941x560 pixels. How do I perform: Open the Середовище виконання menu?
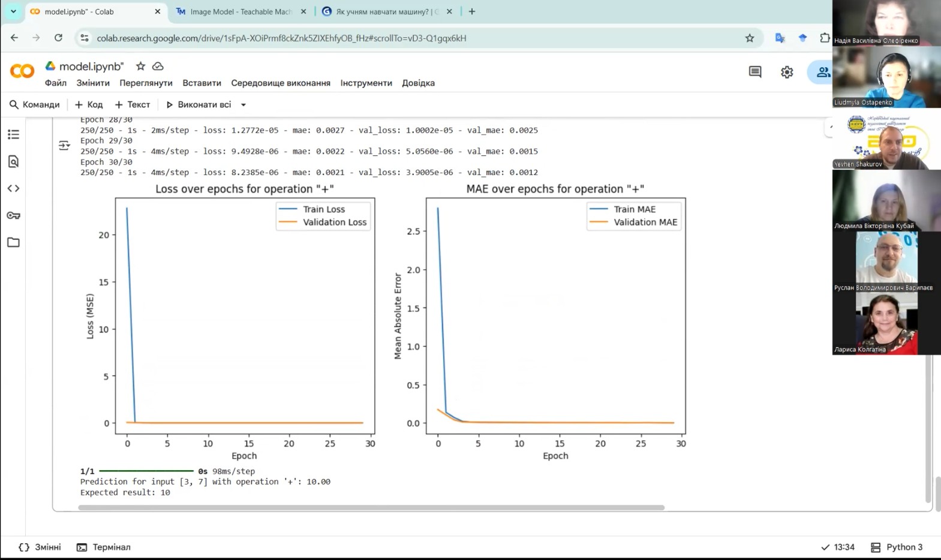pos(281,83)
